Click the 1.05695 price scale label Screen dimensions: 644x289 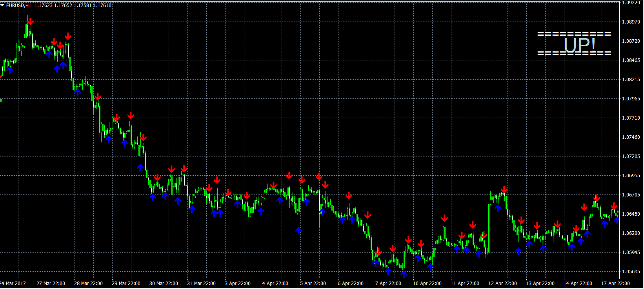pyautogui.click(x=631, y=272)
